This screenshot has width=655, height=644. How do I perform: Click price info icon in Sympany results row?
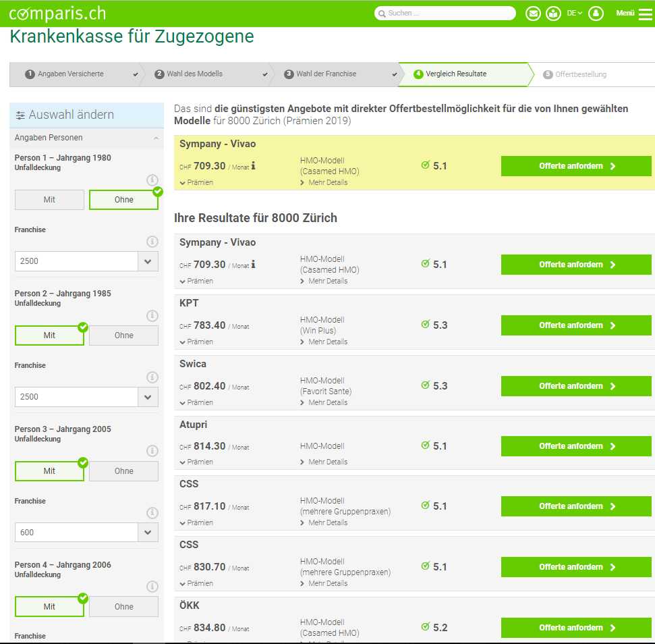(253, 264)
